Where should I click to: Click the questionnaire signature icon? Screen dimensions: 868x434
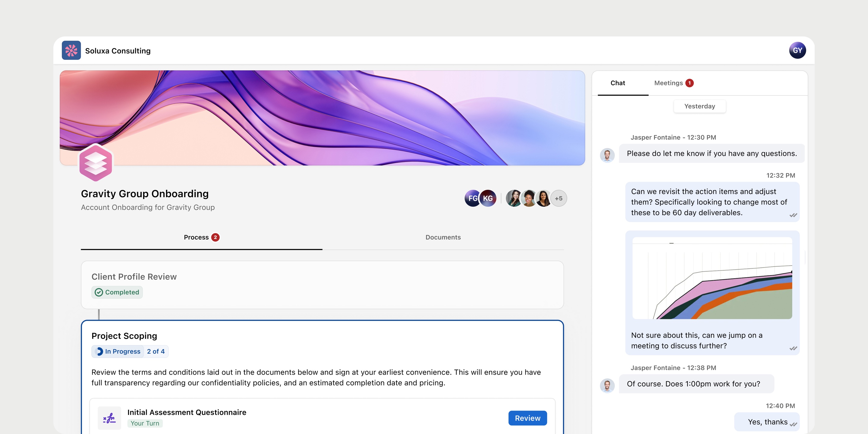pos(109,418)
